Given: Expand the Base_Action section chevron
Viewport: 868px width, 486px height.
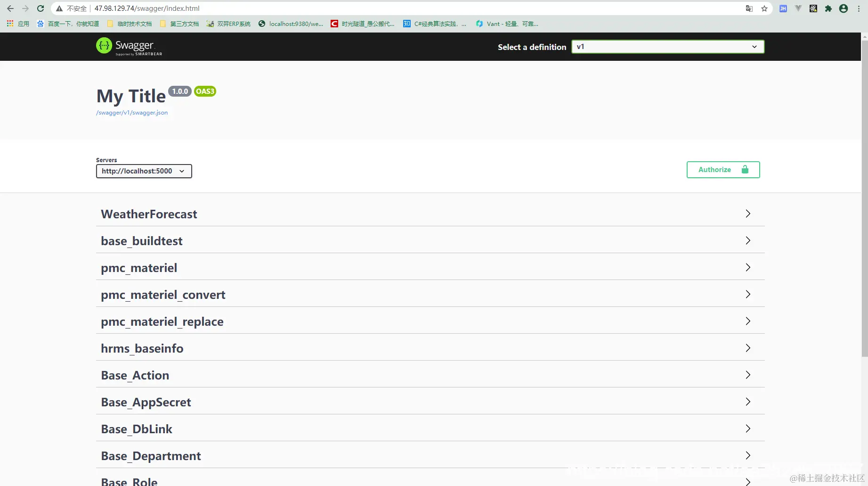Looking at the screenshot, I should (748, 375).
